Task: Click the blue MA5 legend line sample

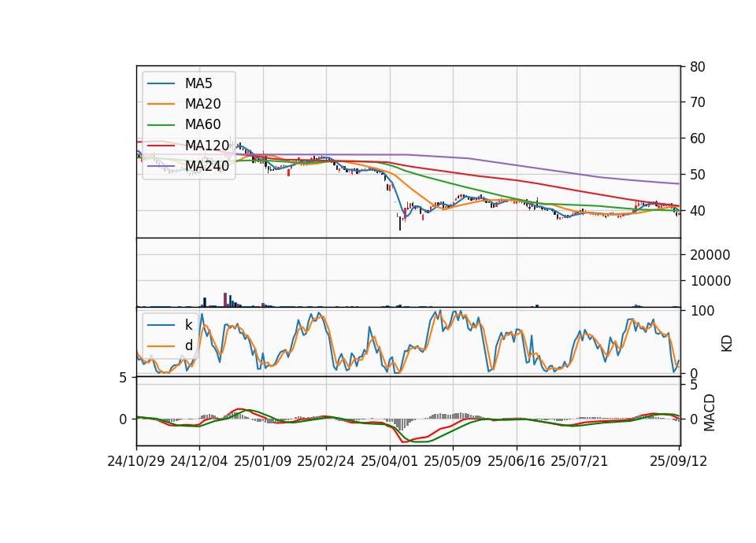Action: coord(161,84)
